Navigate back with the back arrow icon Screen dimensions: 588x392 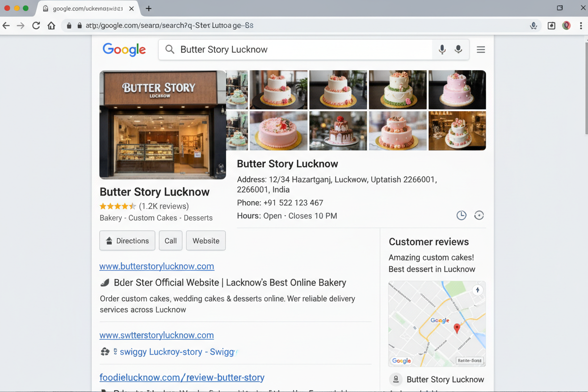click(x=7, y=25)
